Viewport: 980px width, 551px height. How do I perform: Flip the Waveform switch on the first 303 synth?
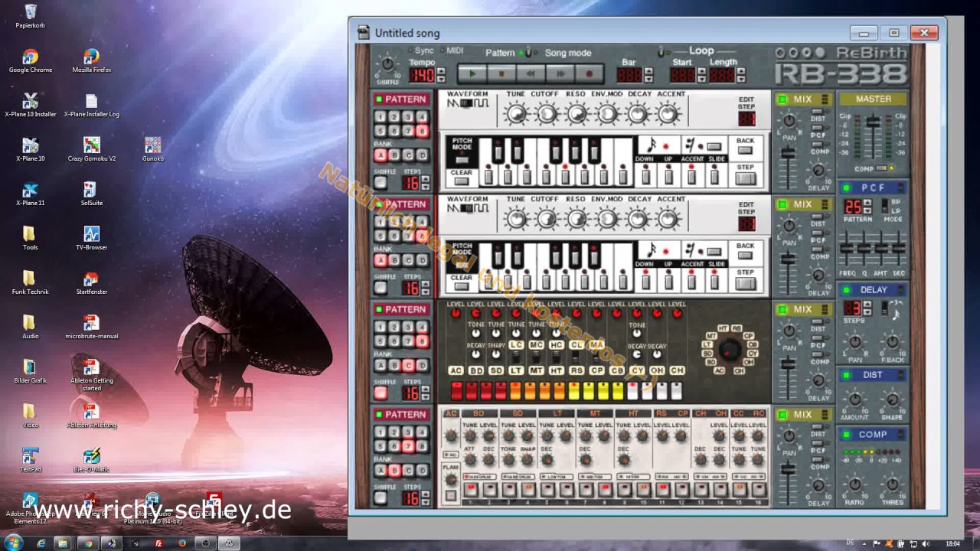(468, 103)
